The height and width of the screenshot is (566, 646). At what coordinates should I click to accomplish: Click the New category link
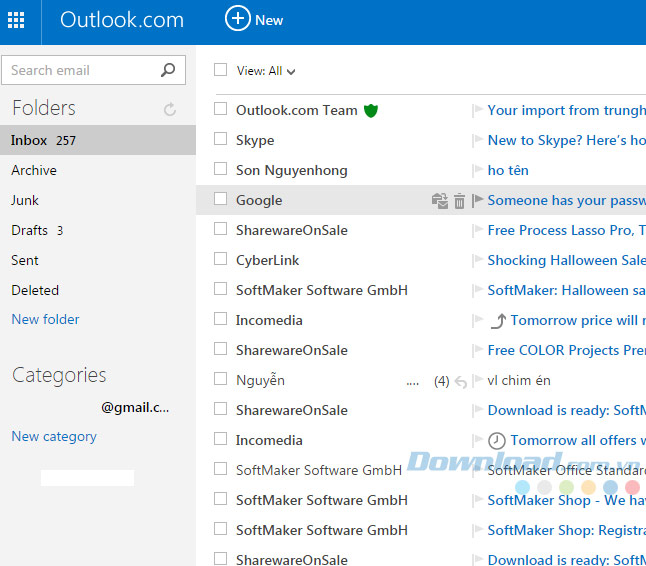click(x=54, y=436)
